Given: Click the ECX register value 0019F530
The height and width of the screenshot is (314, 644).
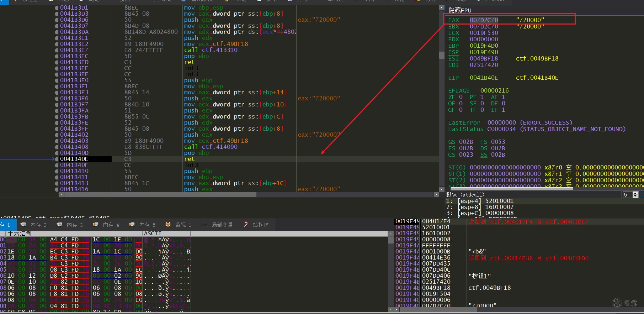Looking at the screenshot, I should (x=484, y=33).
